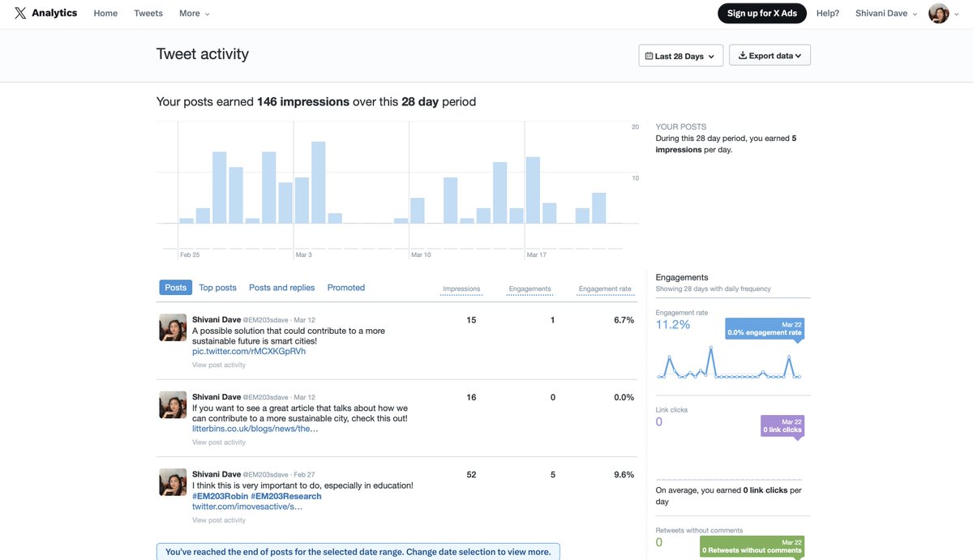973x560 pixels.
Task: Open Tweets in the navigation bar
Action: coord(148,13)
